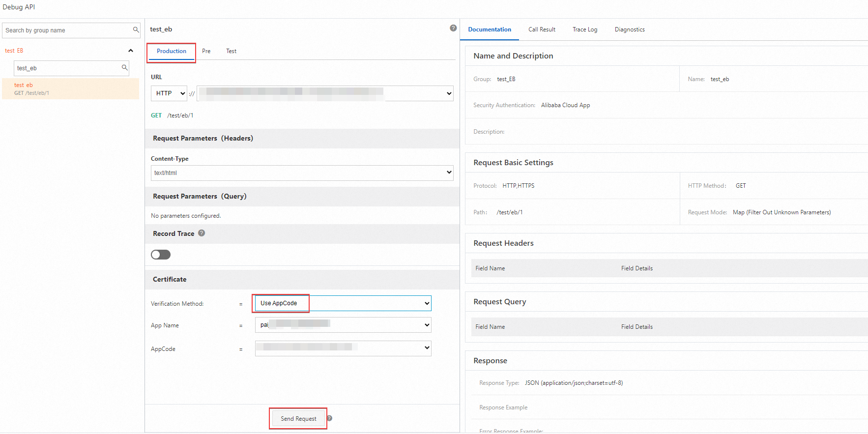Viewport: 868px width, 434px height.
Task: Open the Diagnostics tab
Action: 630,29
